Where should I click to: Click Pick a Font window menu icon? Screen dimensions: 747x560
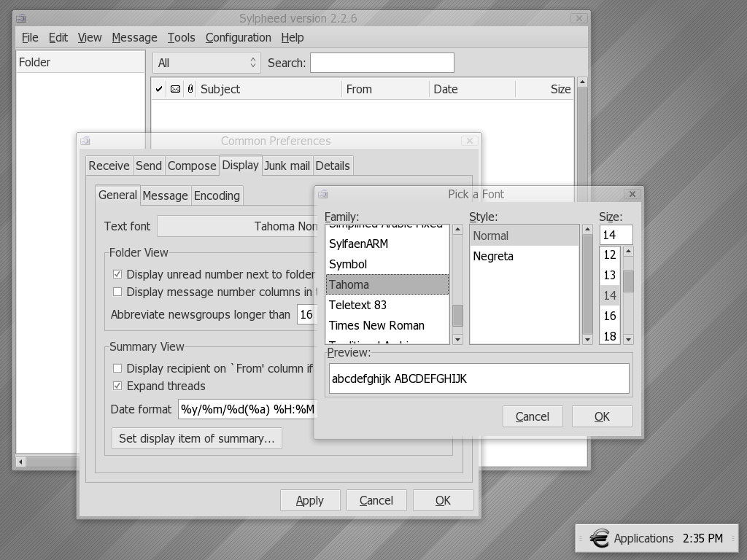323,194
